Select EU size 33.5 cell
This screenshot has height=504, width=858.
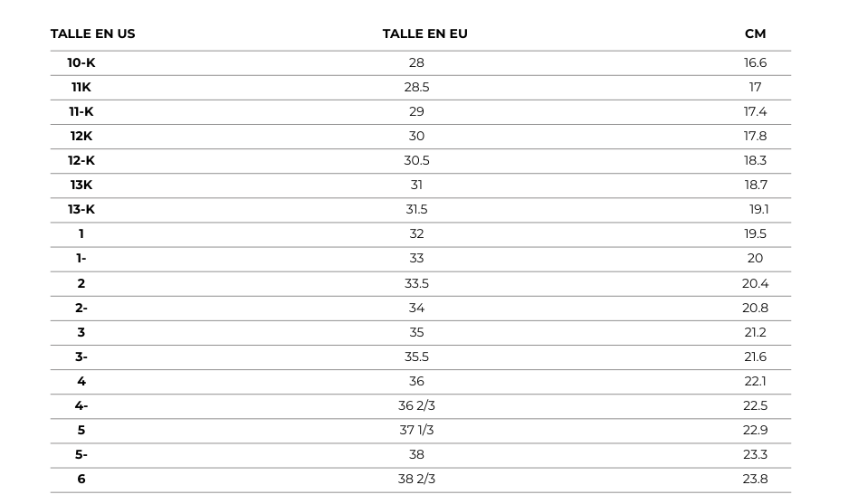coord(416,283)
